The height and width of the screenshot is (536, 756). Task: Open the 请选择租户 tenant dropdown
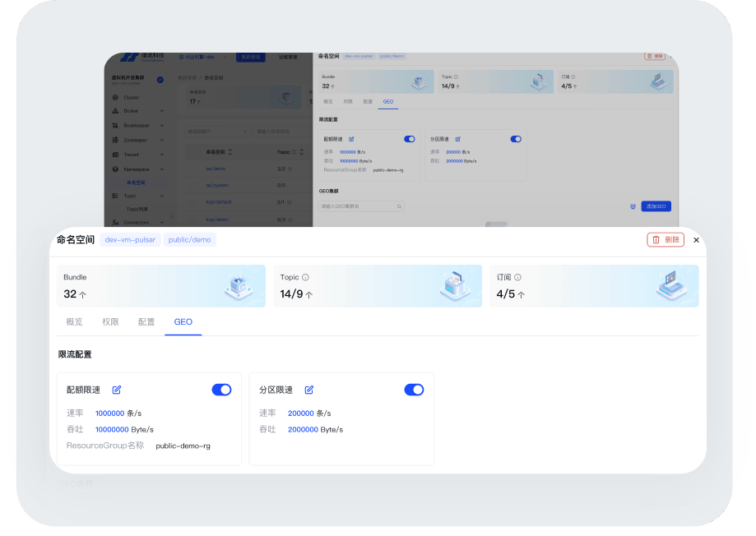coord(217,131)
